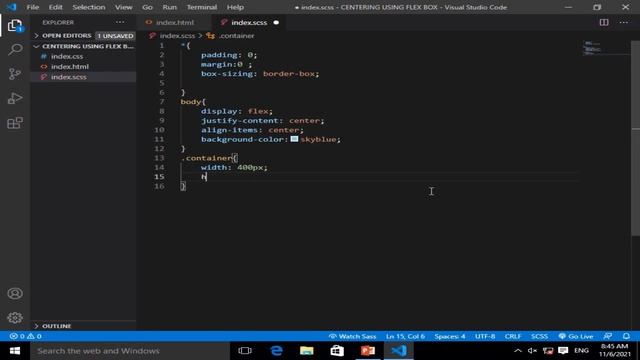This screenshot has height=360, width=640.
Task: Open the View menu
Action: [x=123, y=7]
